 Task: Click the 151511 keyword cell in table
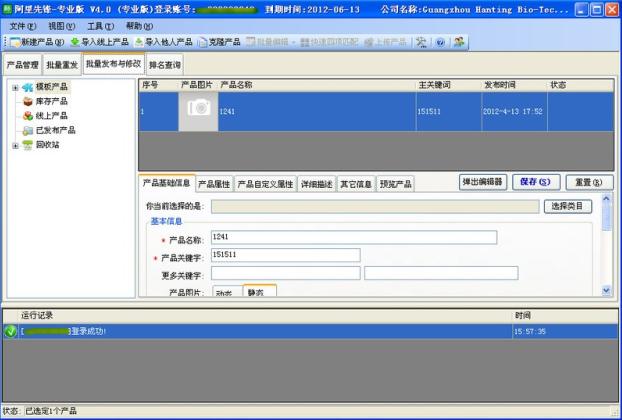coord(449,111)
